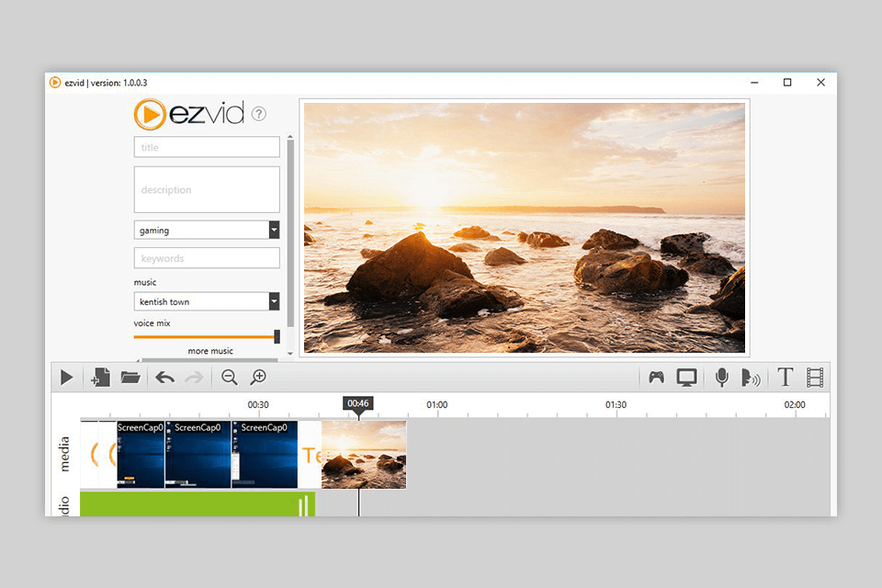This screenshot has width=882, height=588.
Task: Select the first ScreenCap0 clip
Action: [141, 454]
